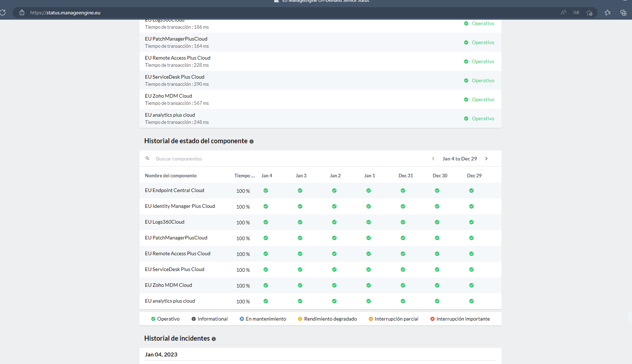
Task: Click the Dec 31 status icon for EU analytics plus cloud
Action: pos(403,301)
